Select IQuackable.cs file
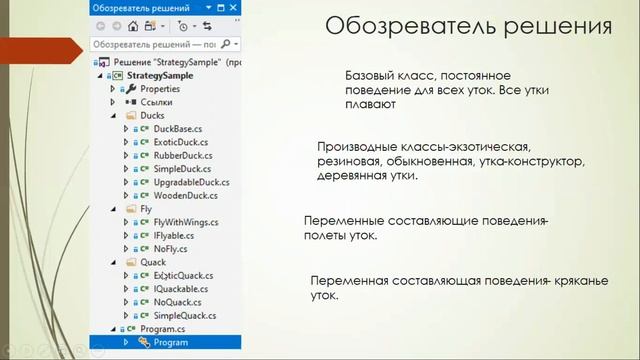640x360 pixels. click(181, 289)
